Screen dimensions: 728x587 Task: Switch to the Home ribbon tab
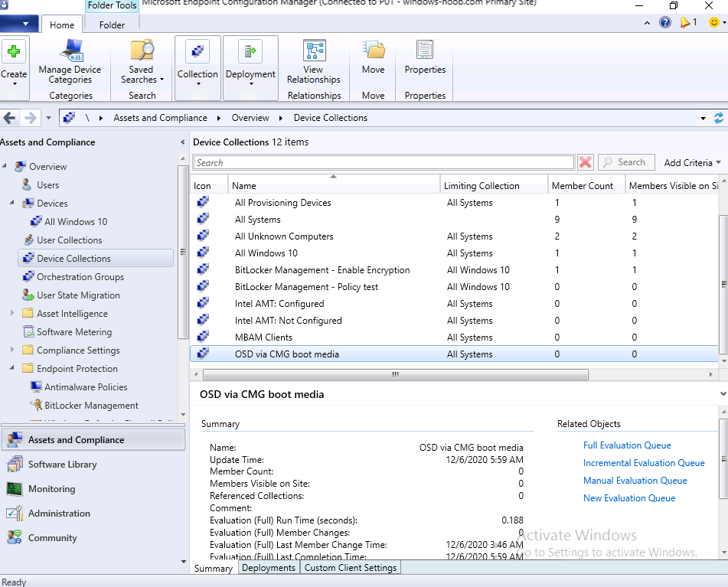click(x=62, y=24)
